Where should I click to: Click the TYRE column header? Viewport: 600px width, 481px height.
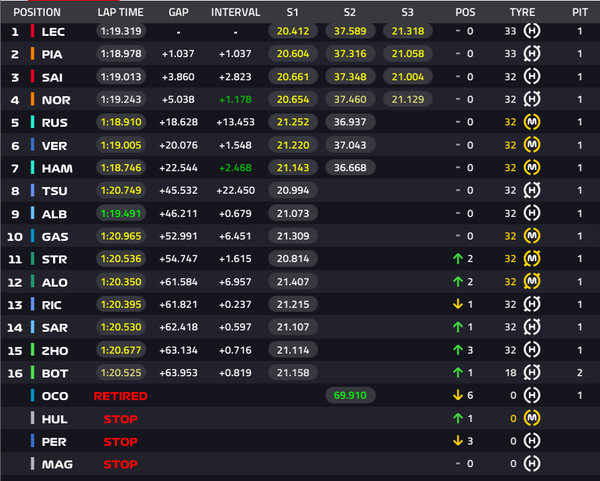(522, 12)
